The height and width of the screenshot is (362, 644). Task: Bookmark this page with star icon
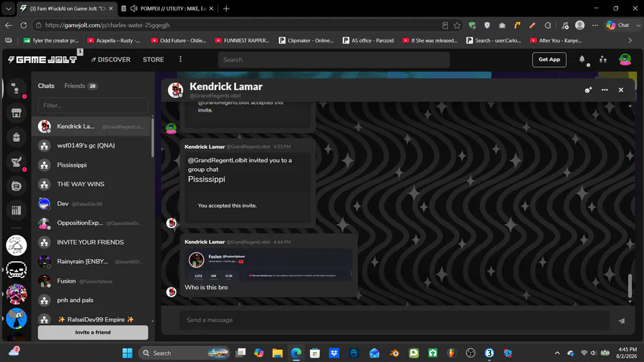[x=457, y=25]
